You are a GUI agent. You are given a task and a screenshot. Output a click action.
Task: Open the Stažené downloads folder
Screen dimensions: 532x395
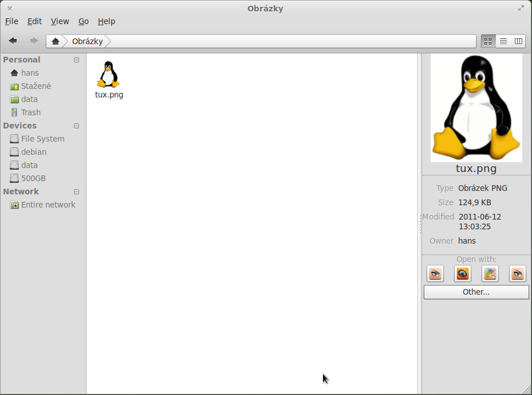[x=30, y=86]
